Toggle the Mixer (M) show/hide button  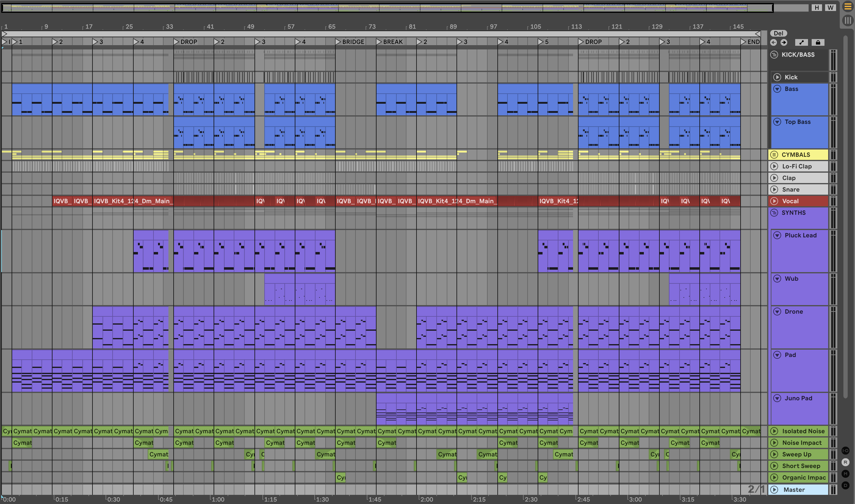click(x=846, y=474)
